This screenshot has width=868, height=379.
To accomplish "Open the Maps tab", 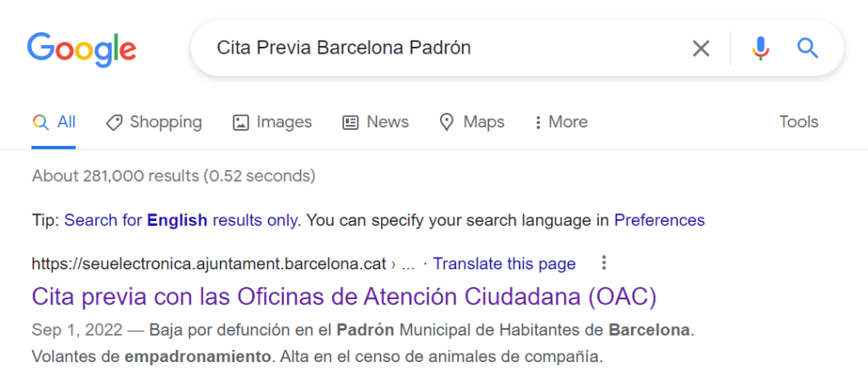I will [483, 122].
